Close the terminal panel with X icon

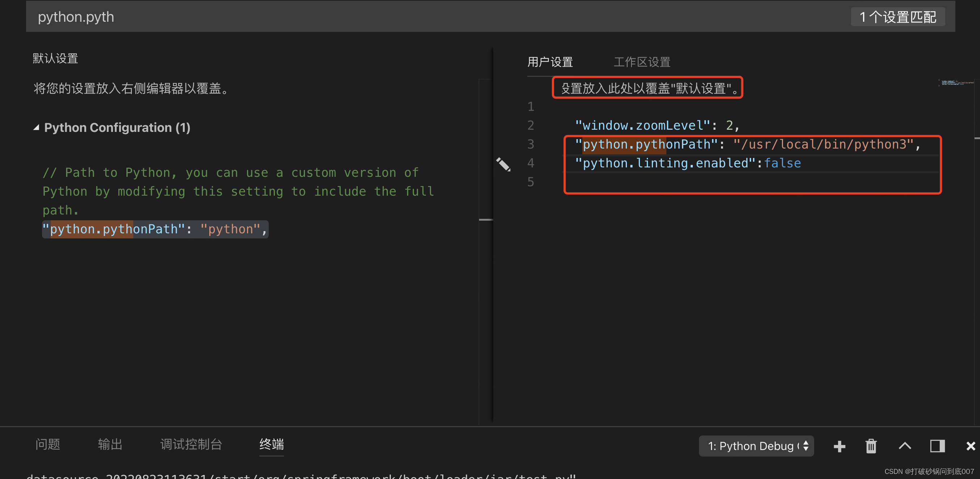coord(971,446)
